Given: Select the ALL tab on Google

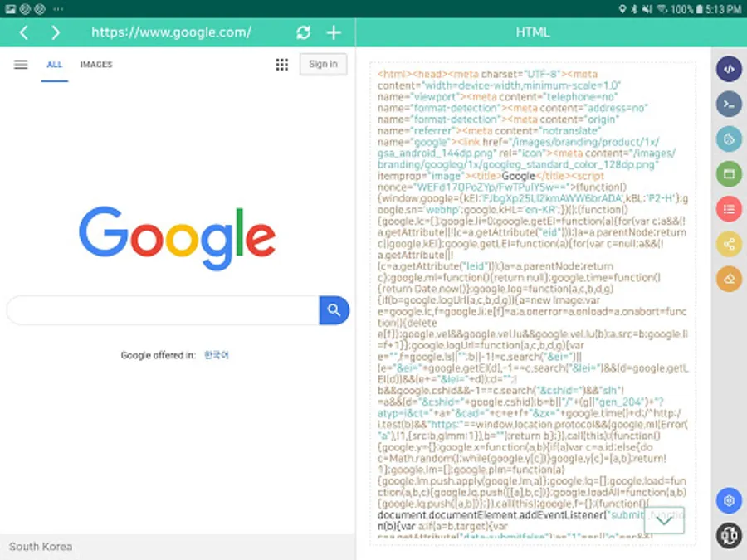Looking at the screenshot, I should point(54,65).
